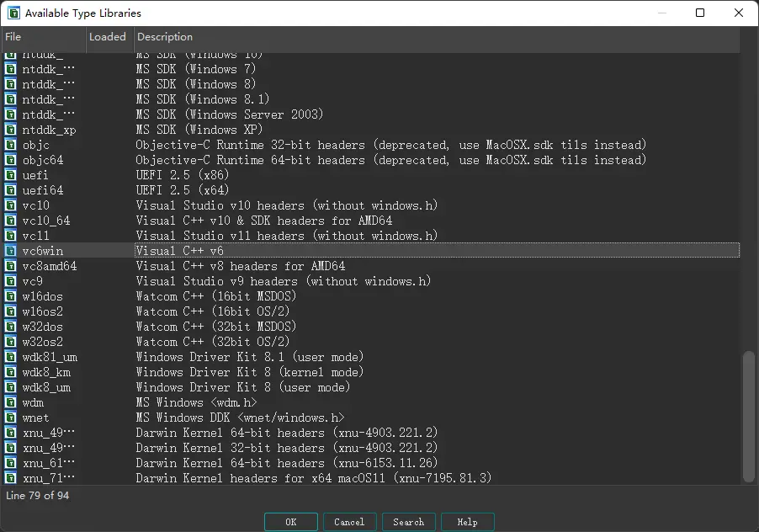Click the highlighted vc6win icon

pyautogui.click(x=10, y=251)
